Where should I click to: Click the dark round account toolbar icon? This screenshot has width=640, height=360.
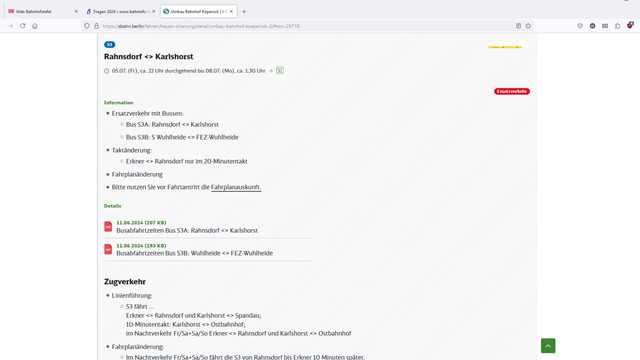coord(592,26)
